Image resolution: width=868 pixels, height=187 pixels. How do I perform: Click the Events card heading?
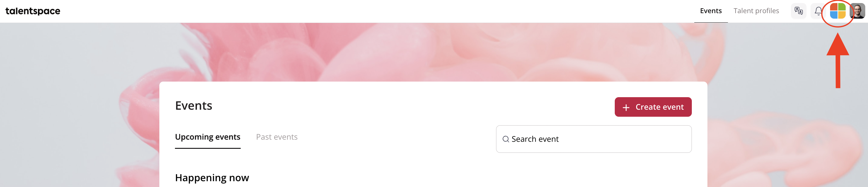[x=194, y=106]
